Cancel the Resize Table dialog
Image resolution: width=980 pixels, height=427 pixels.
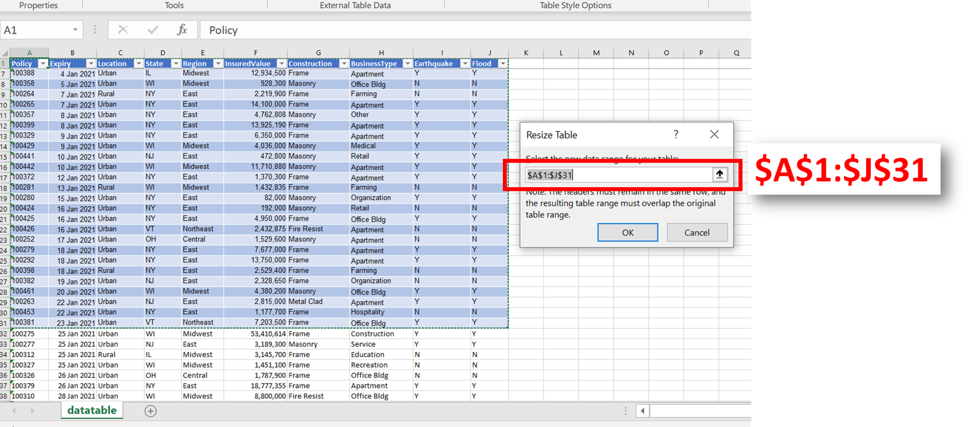coord(696,233)
